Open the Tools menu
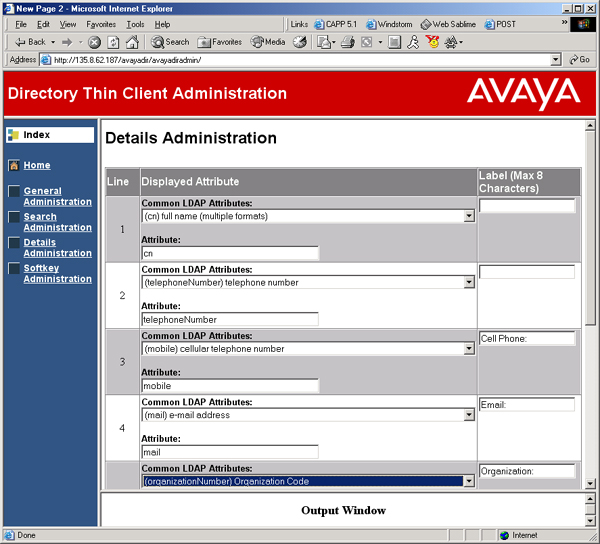The image size is (600, 544). click(x=135, y=24)
